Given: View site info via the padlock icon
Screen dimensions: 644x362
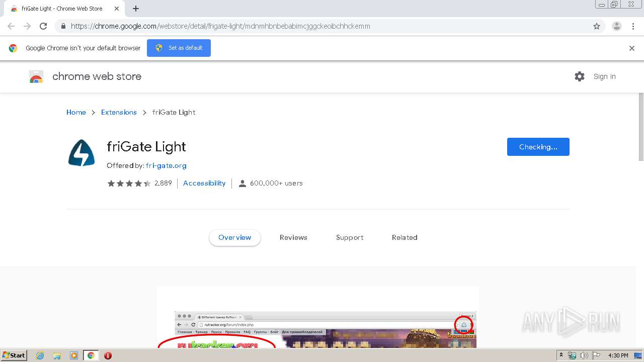Looking at the screenshot, I should pyautogui.click(x=63, y=26).
